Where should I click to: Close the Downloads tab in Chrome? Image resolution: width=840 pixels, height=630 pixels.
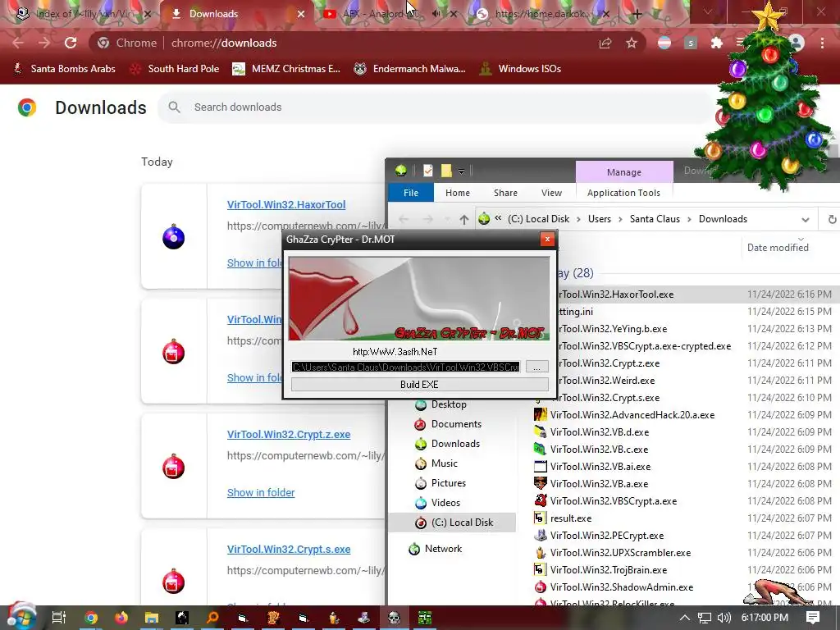(x=301, y=14)
